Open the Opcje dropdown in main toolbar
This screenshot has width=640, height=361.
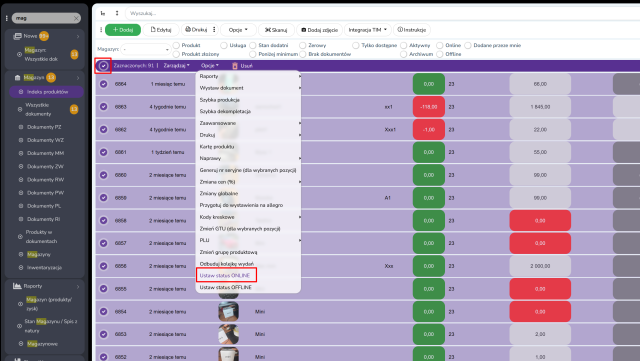point(238,30)
